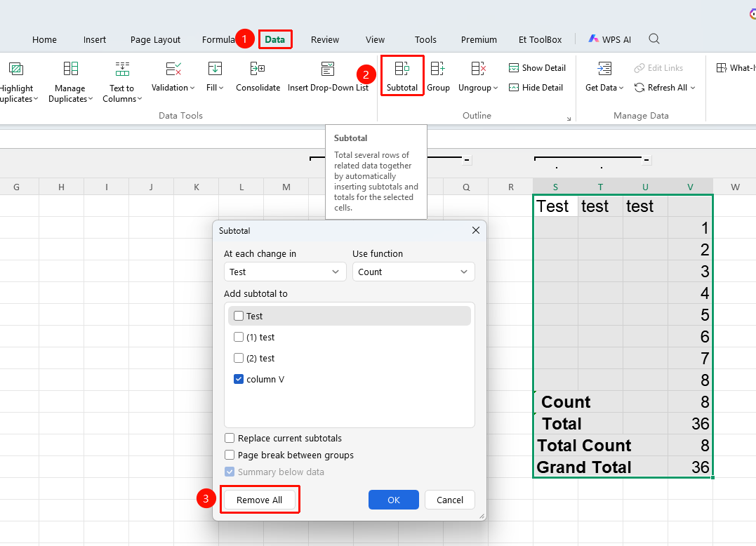The width and height of the screenshot is (756, 546).
Task: Open the Use function dropdown
Action: [413, 272]
